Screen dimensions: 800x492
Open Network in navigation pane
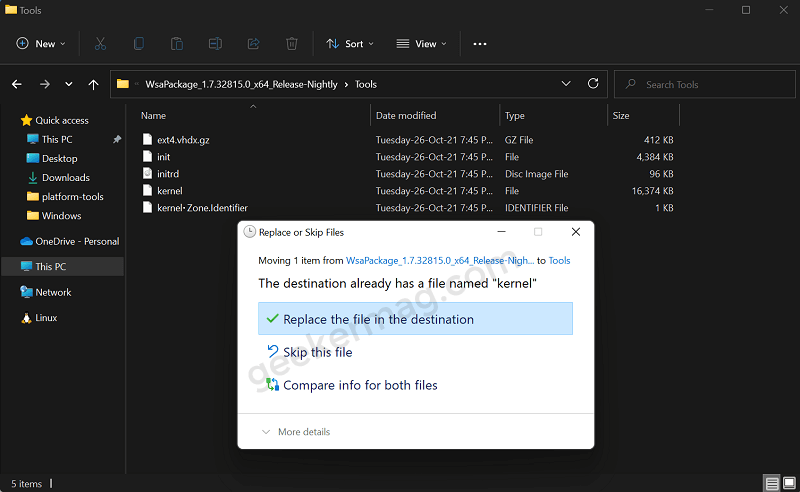[x=53, y=292]
